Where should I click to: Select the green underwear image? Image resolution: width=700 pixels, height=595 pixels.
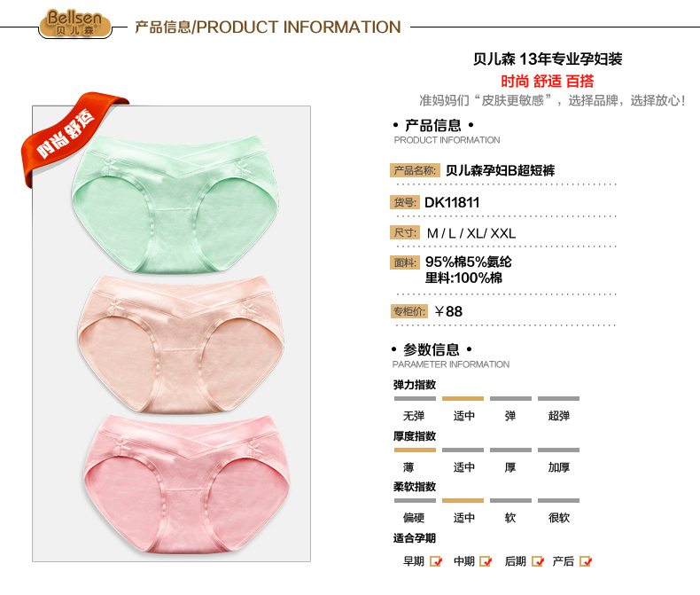coord(175,204)
